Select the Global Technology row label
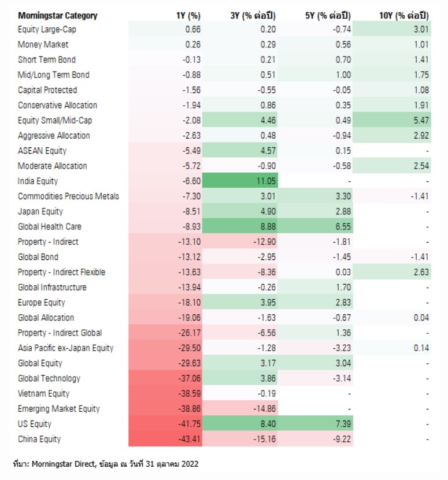Image resolution: width=448 pixels, height=480 pixels. point(49,378)
